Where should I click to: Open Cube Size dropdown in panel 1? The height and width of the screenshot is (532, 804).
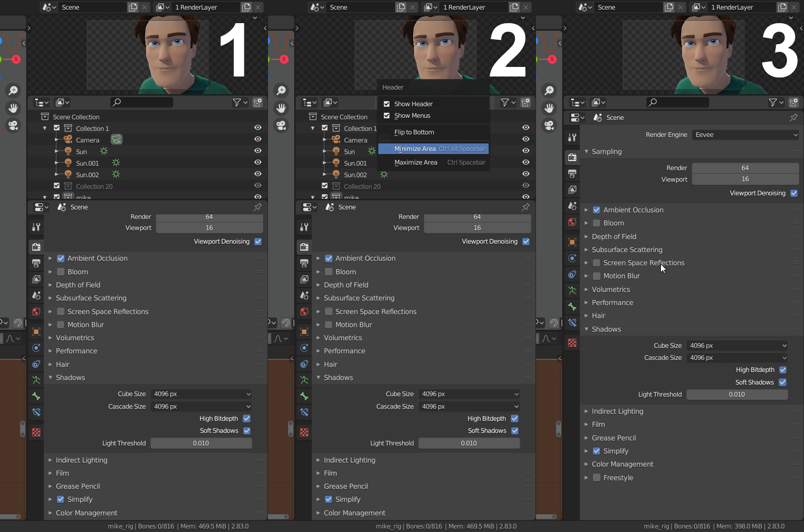pyautogui.click(x=202, y=394)
